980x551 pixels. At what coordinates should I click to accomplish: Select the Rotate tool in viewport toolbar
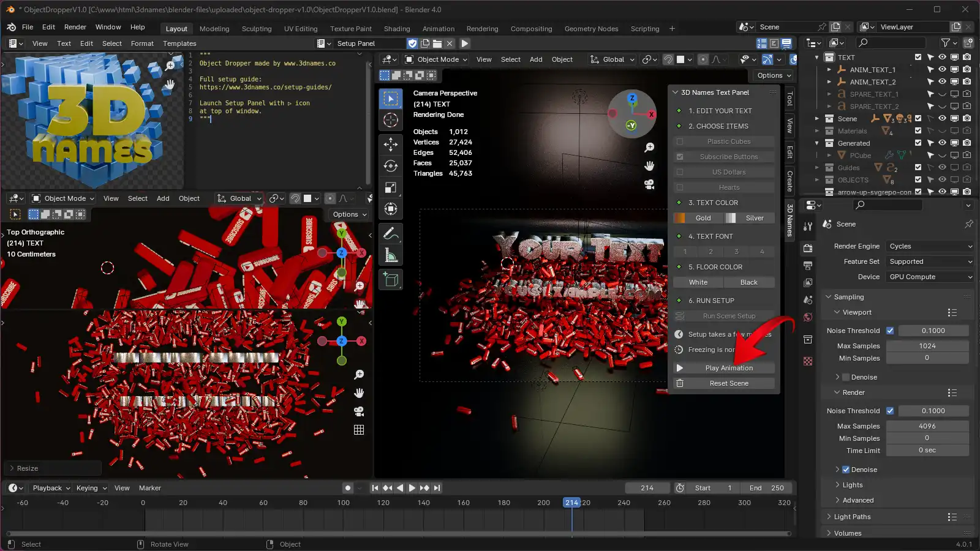391,165
